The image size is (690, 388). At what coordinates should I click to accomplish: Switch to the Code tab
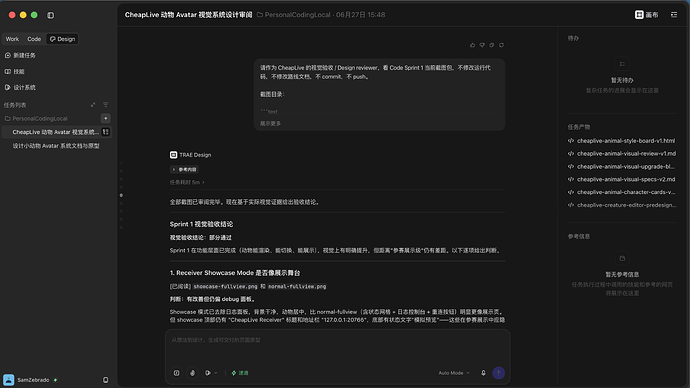tap(34, 39)
